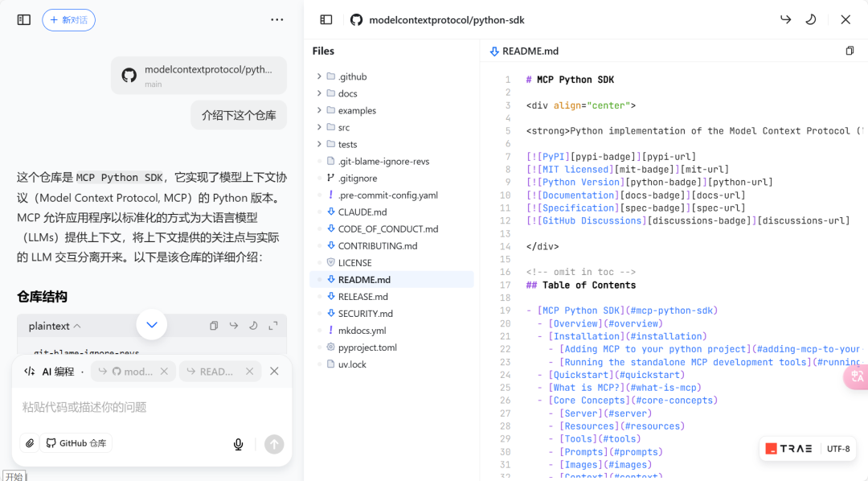Expand the docs folder
Screen dimensions: 868x481
point(319,93)
